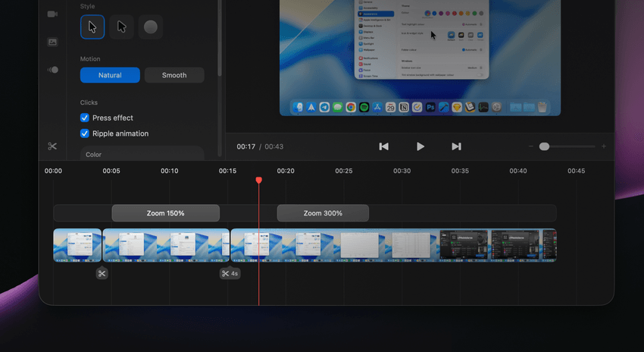Open the background image sidebar icon
Screen dimensions: 644x352
point(52,42)
